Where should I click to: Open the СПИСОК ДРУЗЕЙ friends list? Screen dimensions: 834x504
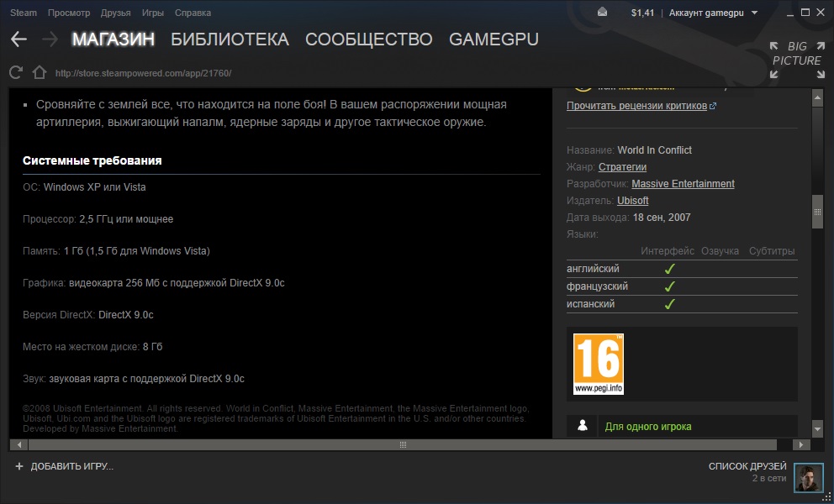coord(747,466)
